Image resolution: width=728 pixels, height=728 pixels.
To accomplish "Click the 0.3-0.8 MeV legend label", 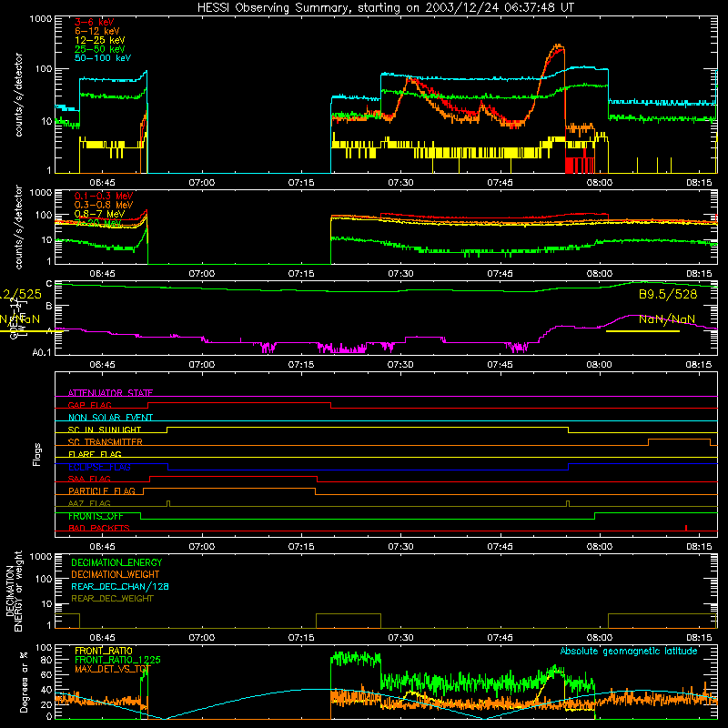I will (x=104, y=205).
